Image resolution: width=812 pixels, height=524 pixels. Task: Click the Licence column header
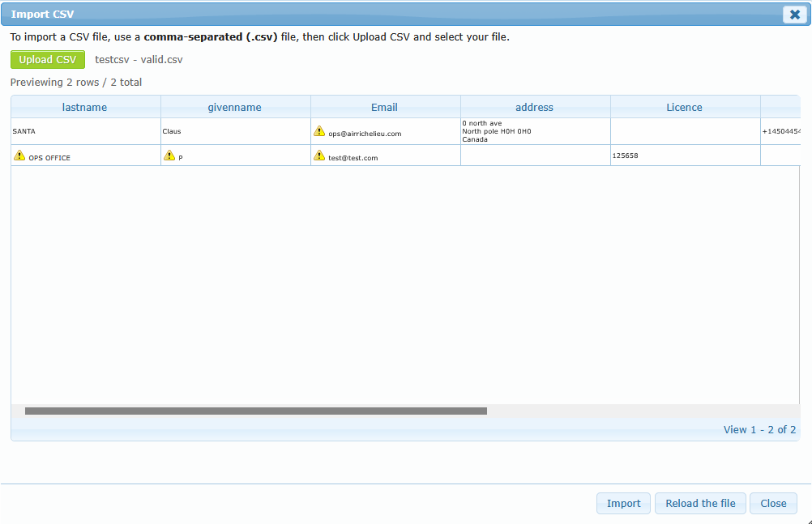(685, 107)
